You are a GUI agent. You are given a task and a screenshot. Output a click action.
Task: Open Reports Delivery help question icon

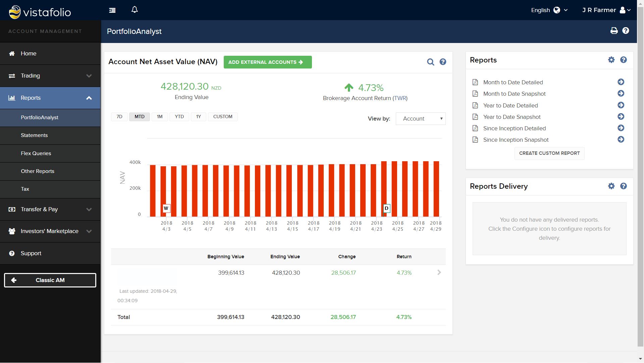coord(623,186)
